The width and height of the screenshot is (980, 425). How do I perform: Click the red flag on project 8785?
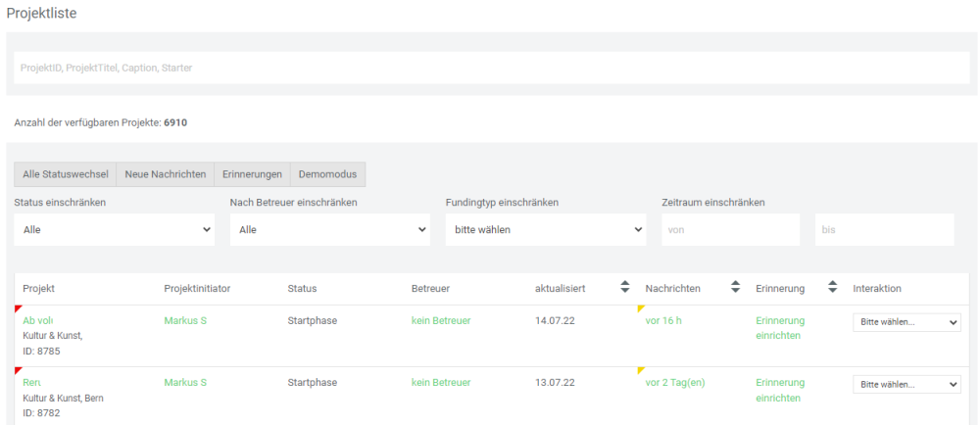pos(19,309)
